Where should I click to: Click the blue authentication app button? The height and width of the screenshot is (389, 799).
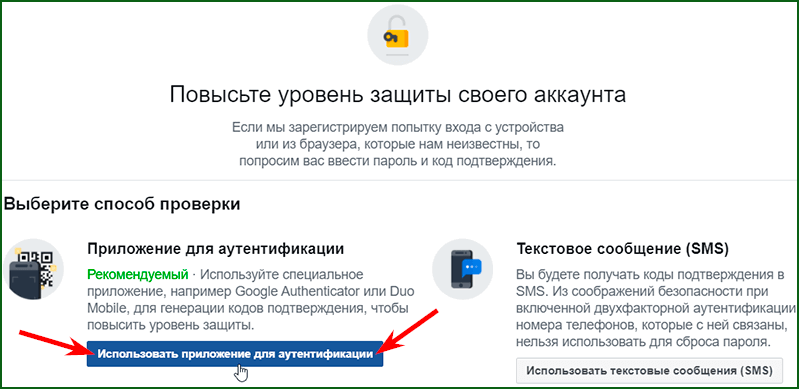tap(234, 354)
